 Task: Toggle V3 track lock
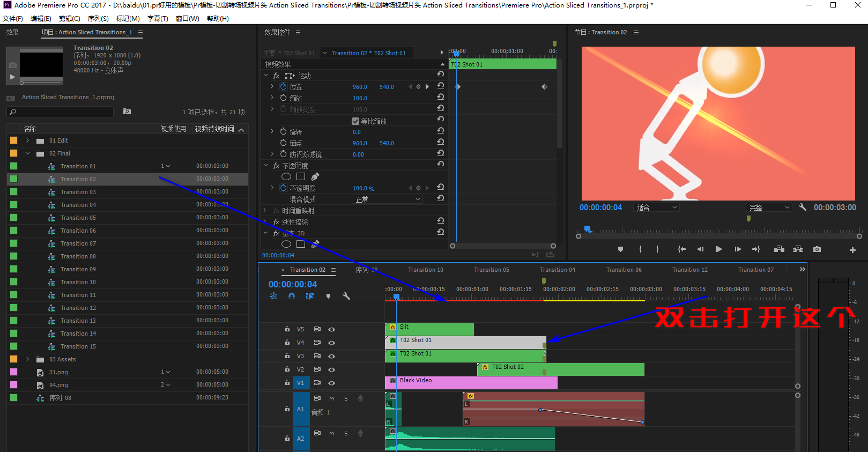(287, 356)
